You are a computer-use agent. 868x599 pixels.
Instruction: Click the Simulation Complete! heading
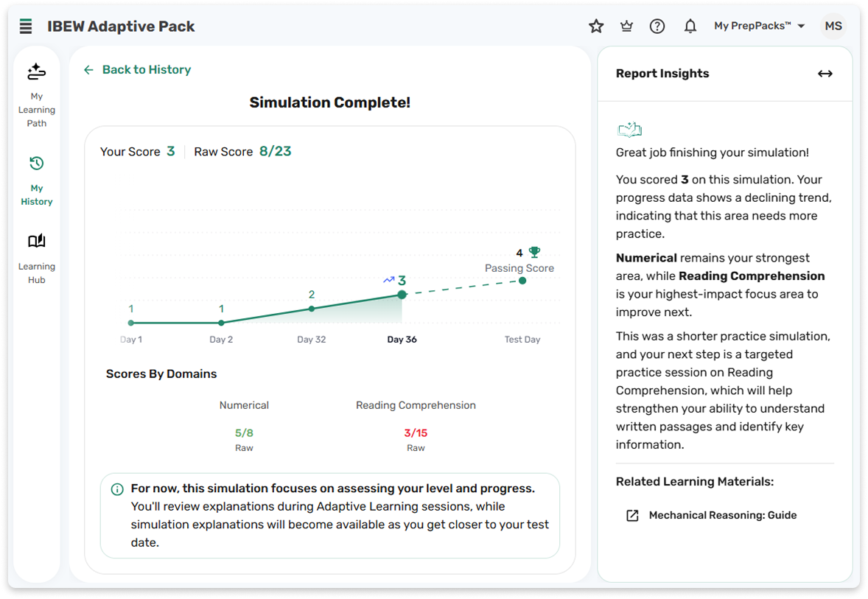tap(330, 102)
